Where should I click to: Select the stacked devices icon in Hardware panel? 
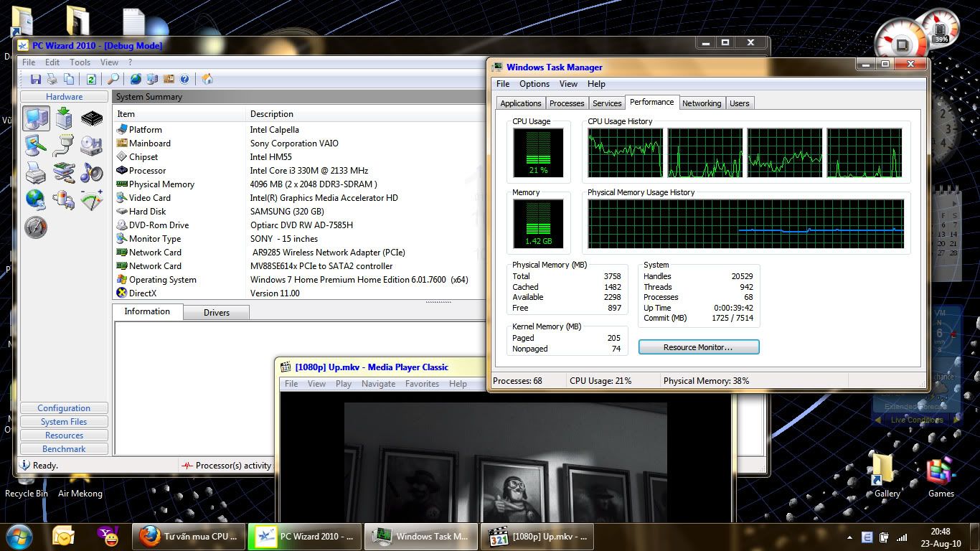[x=64, y=173]
